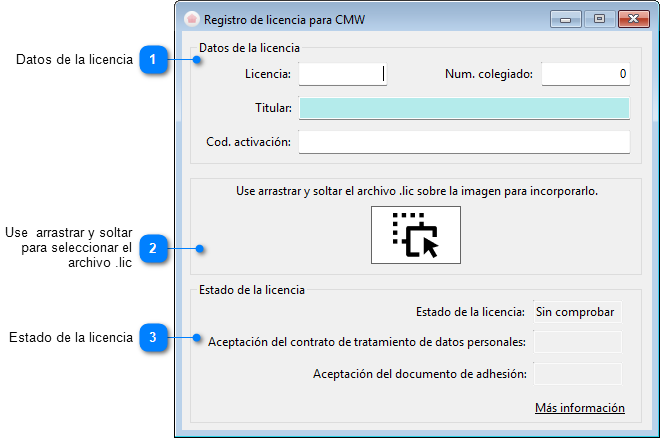Click the data contract acceptance status box
This screenshot has height=438, width=660.
pos(577,342)
